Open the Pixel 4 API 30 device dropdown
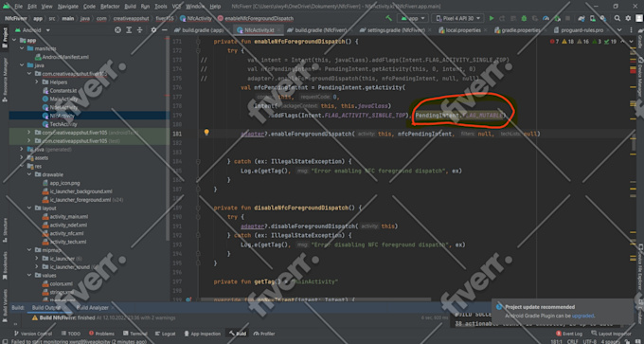Image resolution: width=644 pixels, height=344 pixels. coord(457,19)
